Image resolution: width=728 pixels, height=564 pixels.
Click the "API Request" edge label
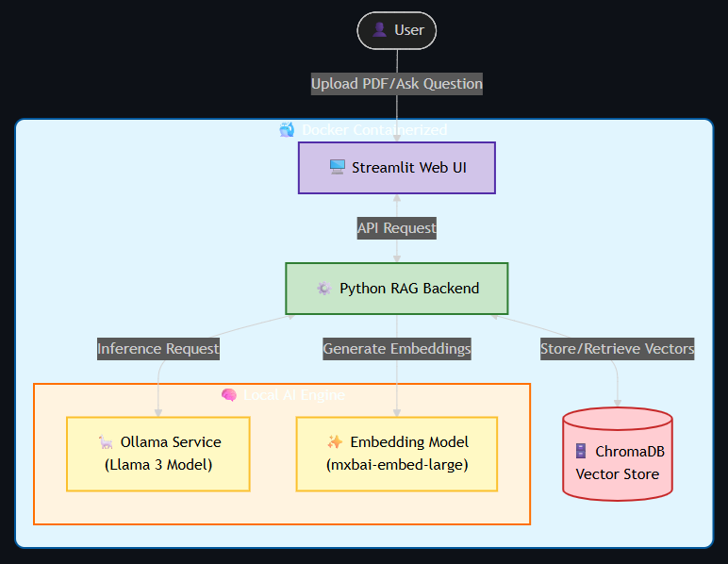397,228
